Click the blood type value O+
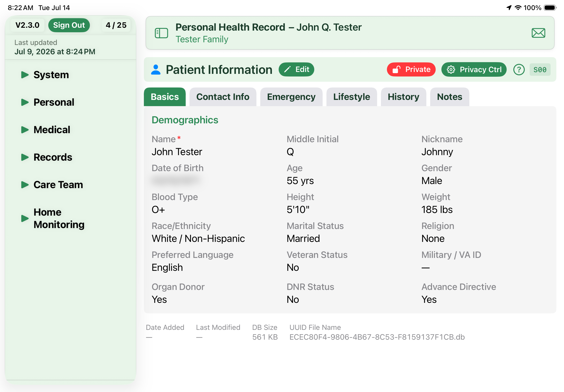 click(158, 210)
